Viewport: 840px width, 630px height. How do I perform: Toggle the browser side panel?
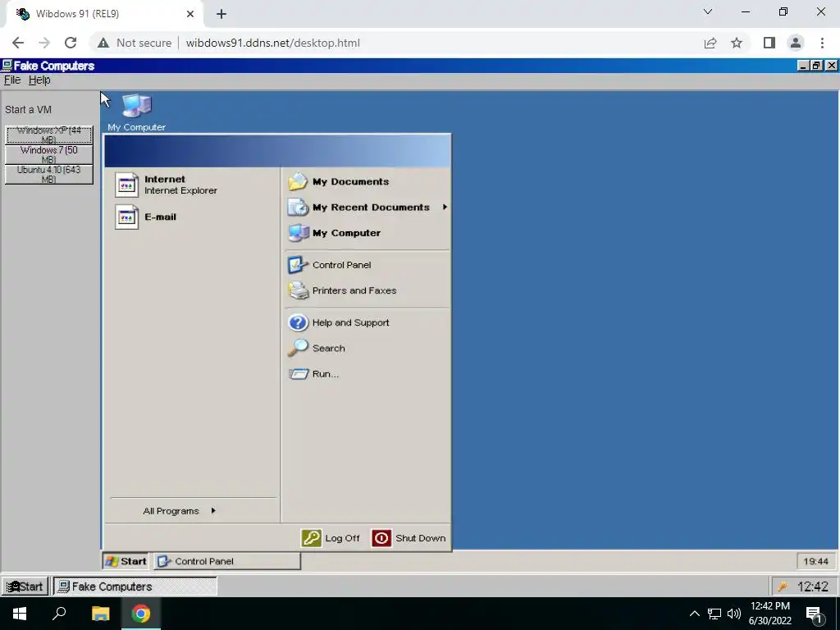tap(769, 43)
